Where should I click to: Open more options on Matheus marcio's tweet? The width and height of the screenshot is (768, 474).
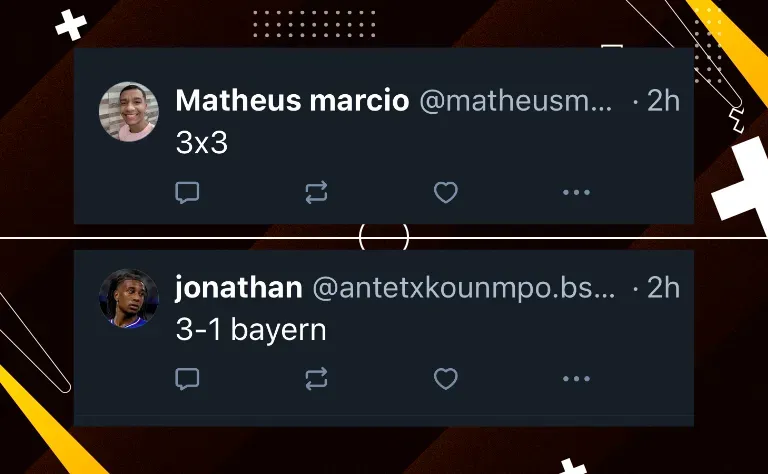click(x=576, y=192)
